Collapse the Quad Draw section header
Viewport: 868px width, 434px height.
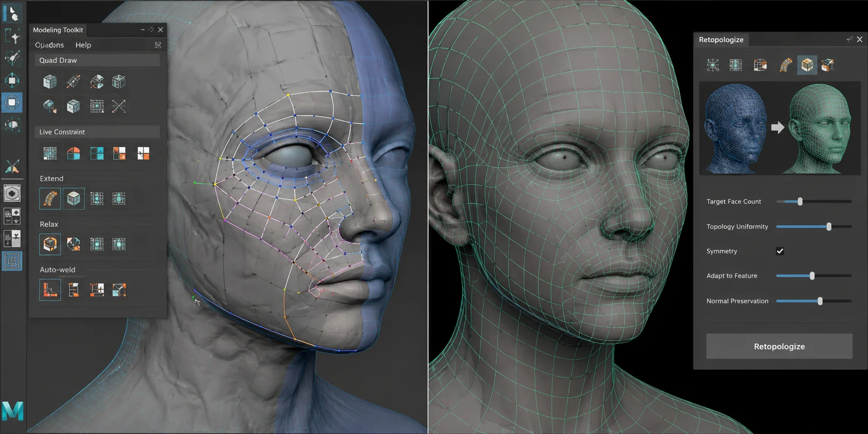pos(97,60)
